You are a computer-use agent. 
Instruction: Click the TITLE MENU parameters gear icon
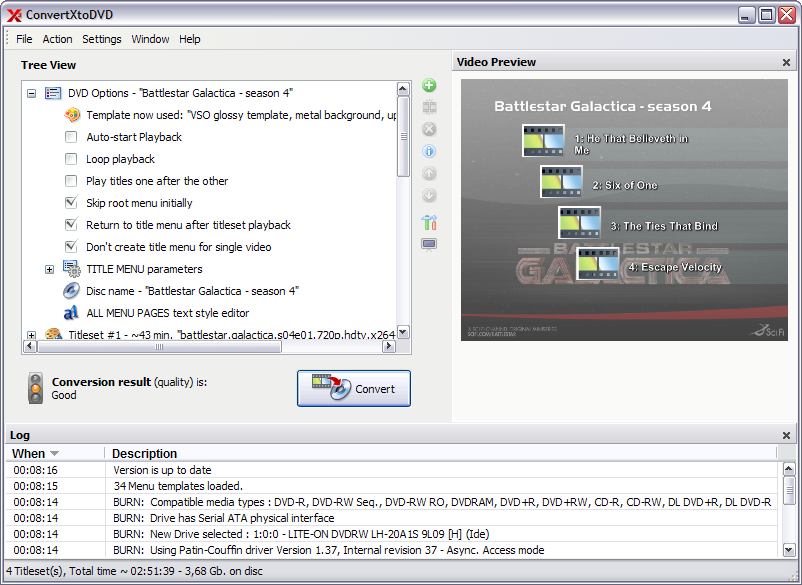coord(72,268)
